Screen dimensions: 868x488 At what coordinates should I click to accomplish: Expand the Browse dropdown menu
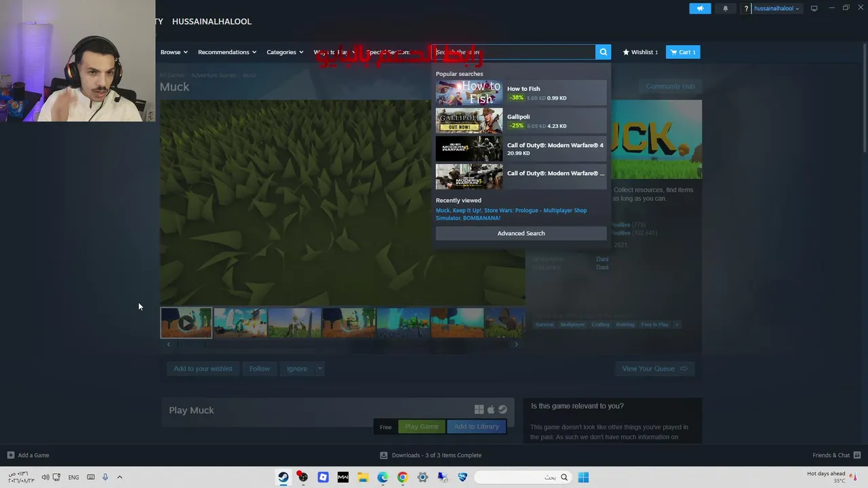[174, 52]
